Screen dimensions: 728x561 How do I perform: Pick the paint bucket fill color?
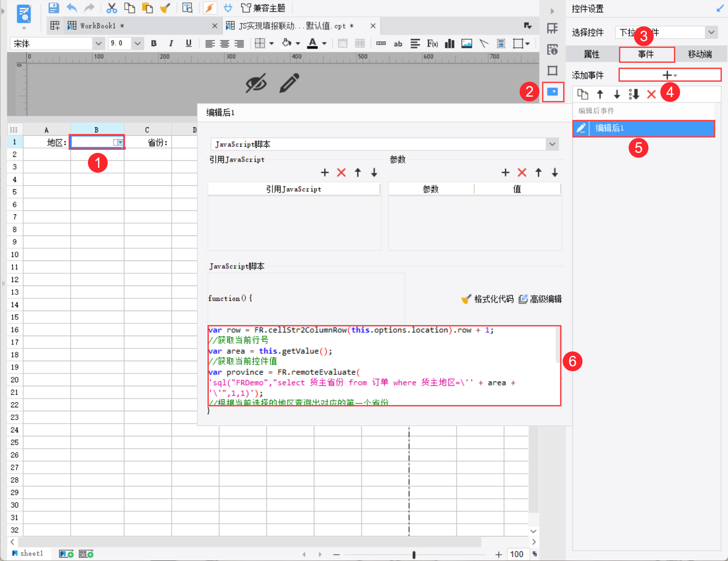tap(287, 43)
